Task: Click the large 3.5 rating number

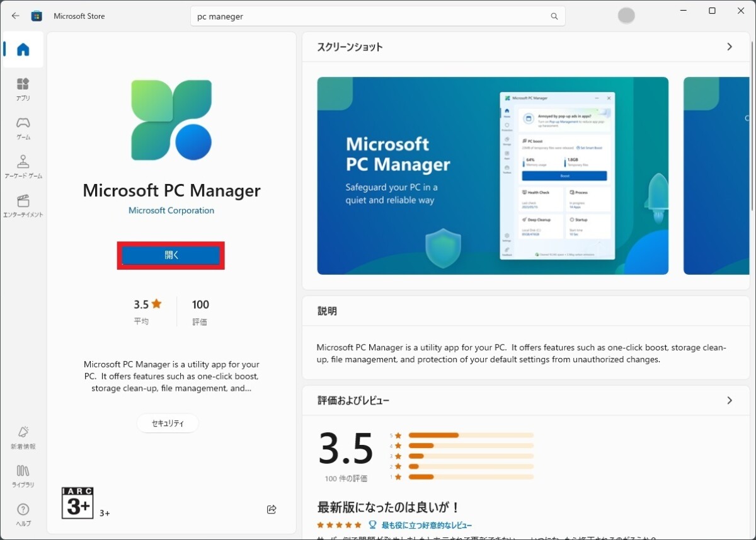Action: [x=346, y=448]
